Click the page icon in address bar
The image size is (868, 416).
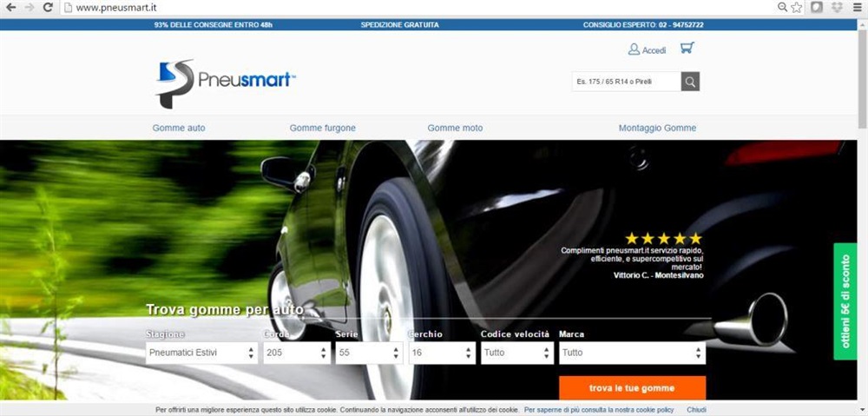[x=68, y=8]
